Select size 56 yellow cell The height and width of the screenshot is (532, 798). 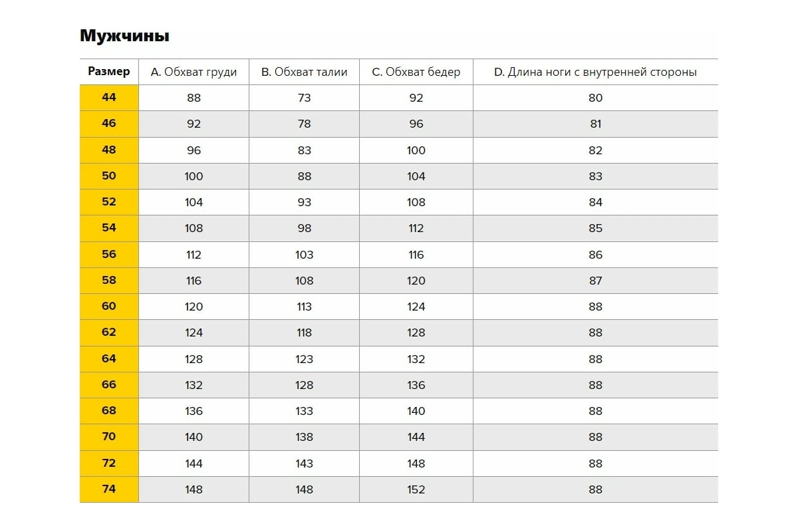point(109,254)
